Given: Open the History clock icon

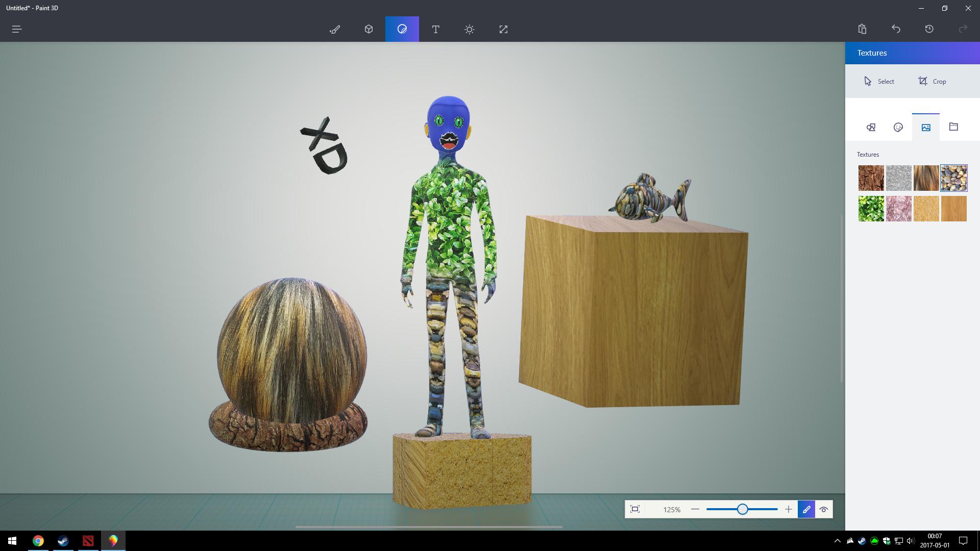Looking at the screenshot, I should 929,29.
